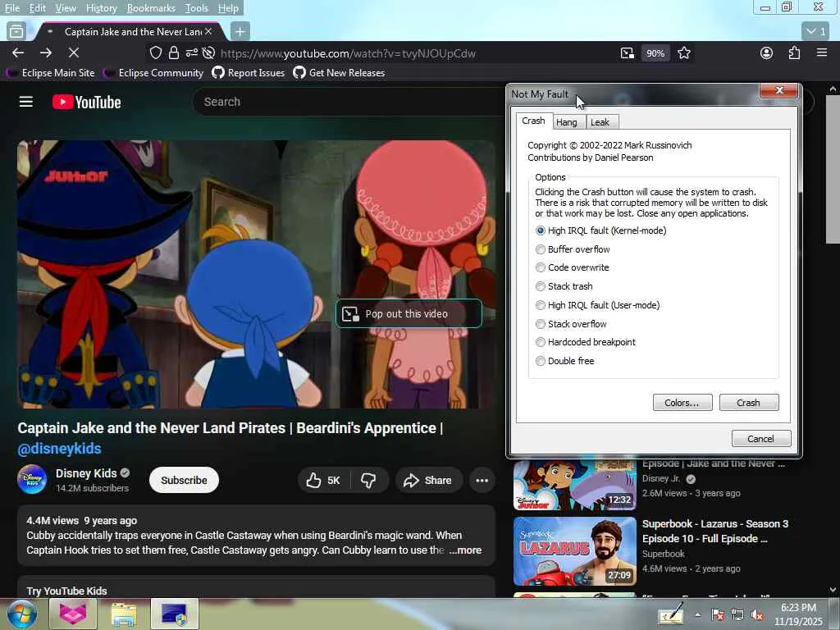Viewport: 840px width, 630px height.
Task: Open site permissions icon in address bar
Action: pyautogui.click(x=191, y=52)
